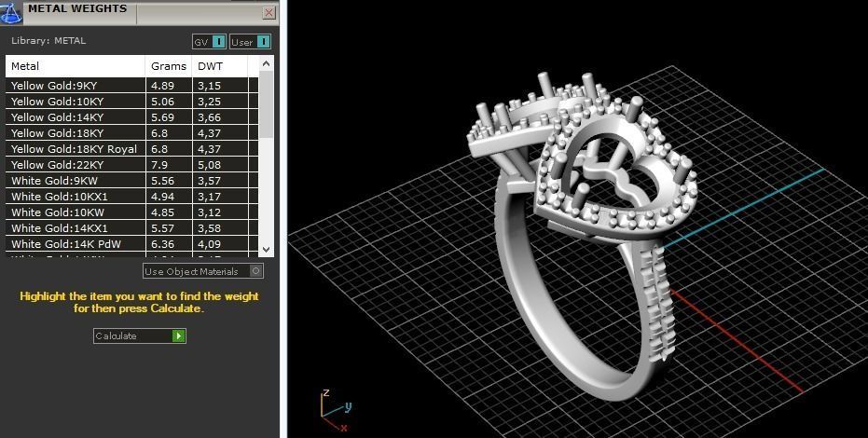Image resolution: width=868 pixels, height=438 pixels.
Task: Select Yellow Gold:10KY row
Action: pos(131,102)
